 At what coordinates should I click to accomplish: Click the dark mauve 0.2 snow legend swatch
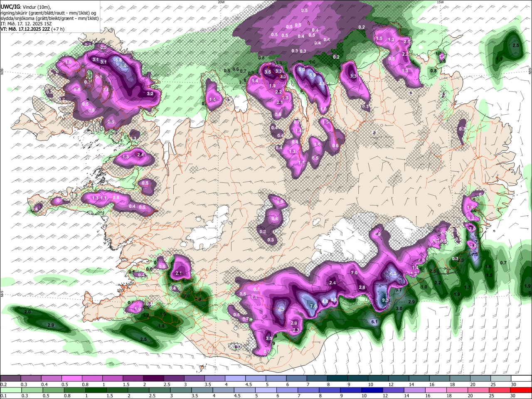coord(10,379)
